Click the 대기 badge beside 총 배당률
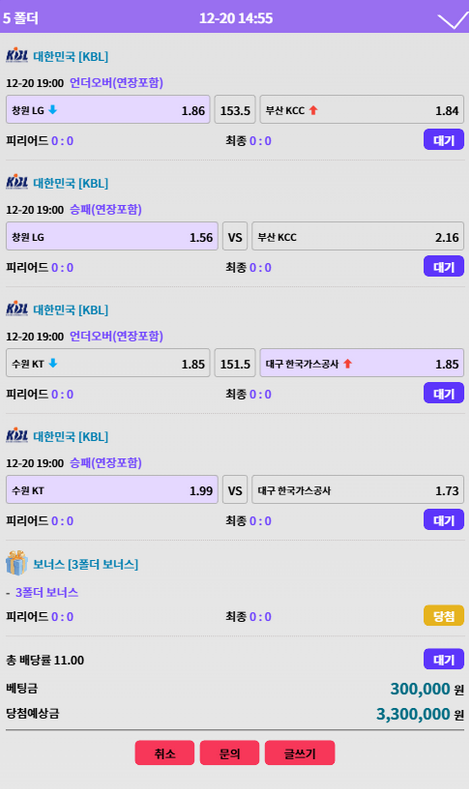This screenshot has height=789, width=469. click(443, 659)
